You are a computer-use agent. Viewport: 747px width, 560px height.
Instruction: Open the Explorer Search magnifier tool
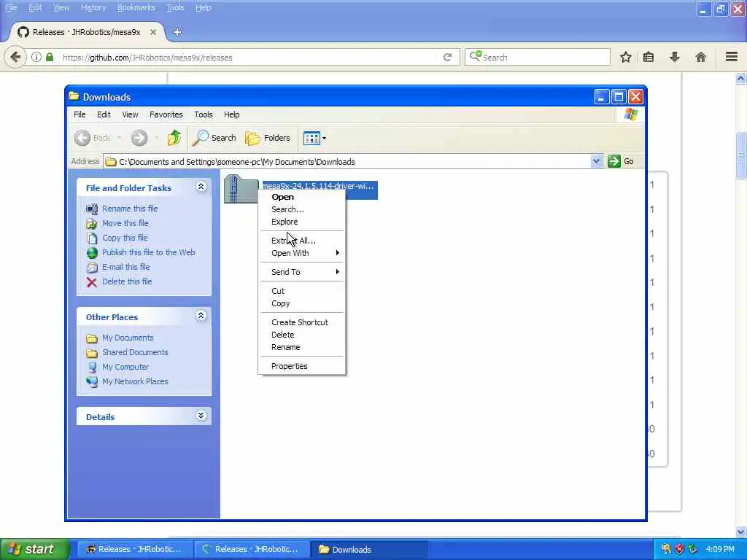click(x=214, y=138)
